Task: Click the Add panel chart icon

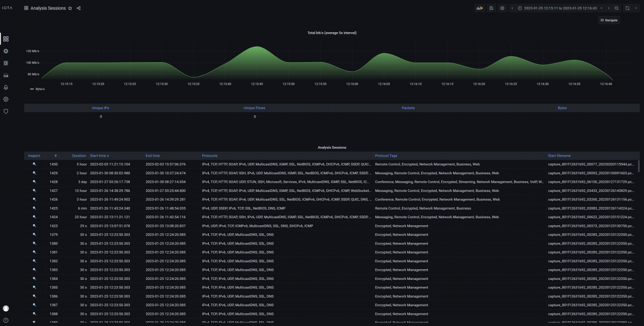Action: click(x=480, y=8)
